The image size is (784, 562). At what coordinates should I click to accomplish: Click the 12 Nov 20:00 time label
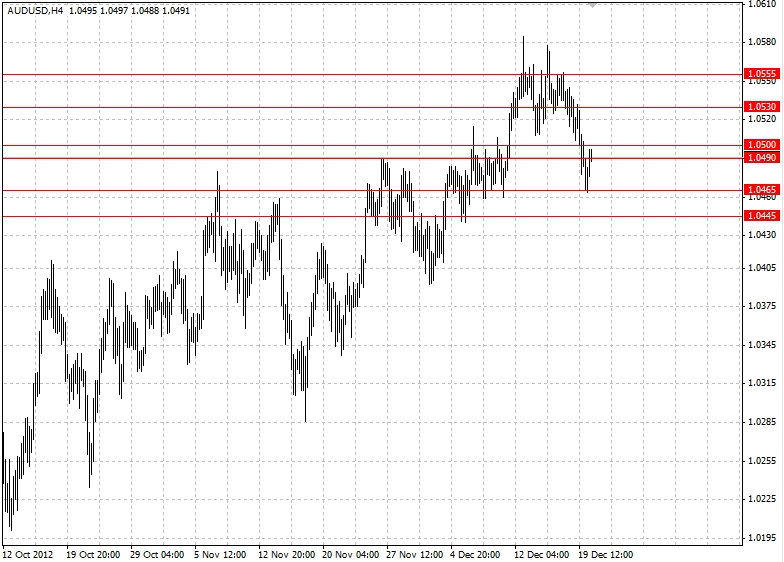(x=286, y=554)
